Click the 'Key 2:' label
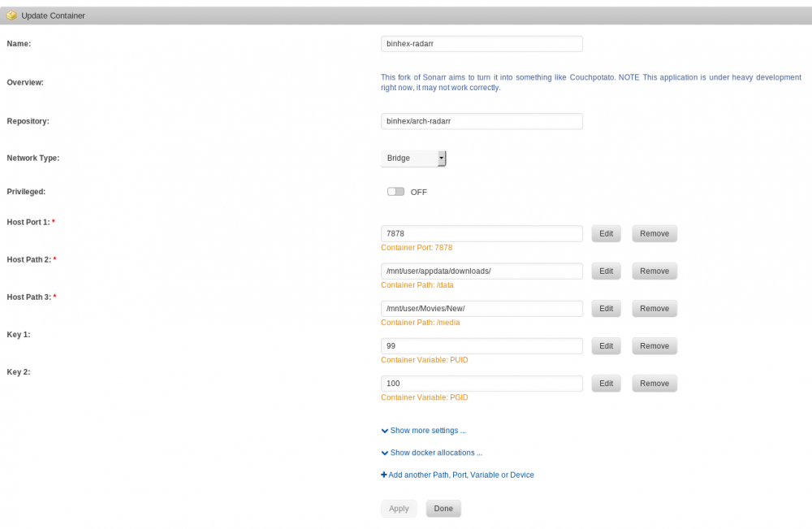This screenshot has width=812, height=529. (x=19, y=372)
